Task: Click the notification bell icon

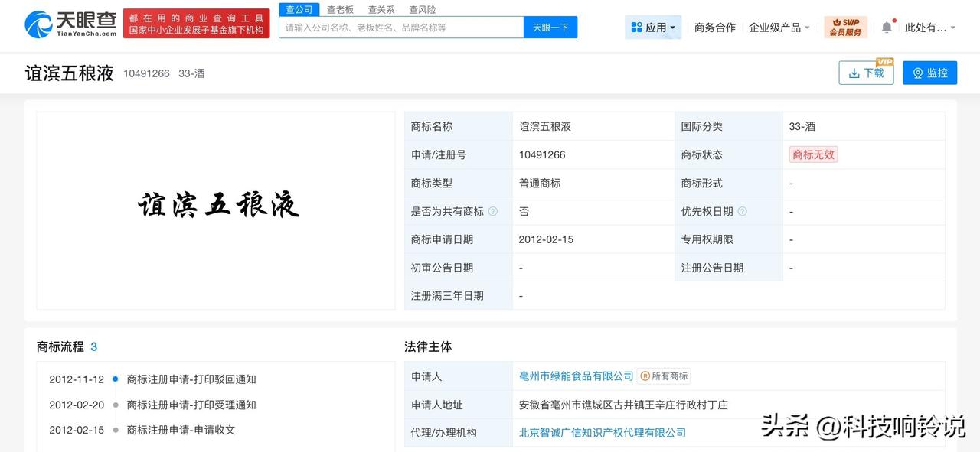Action: (886, 26)
